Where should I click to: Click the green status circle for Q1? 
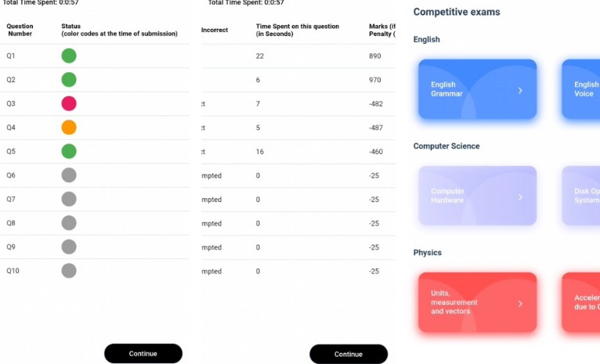(69, 56)
